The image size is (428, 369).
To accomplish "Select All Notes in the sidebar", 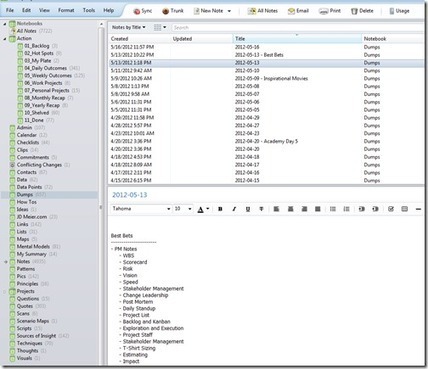I will click(x=27, y=31).
